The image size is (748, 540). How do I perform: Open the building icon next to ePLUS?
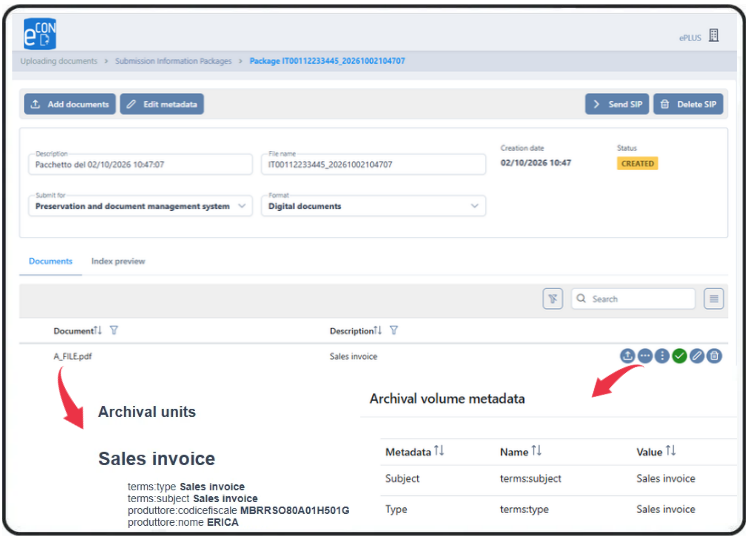[714, 36]
